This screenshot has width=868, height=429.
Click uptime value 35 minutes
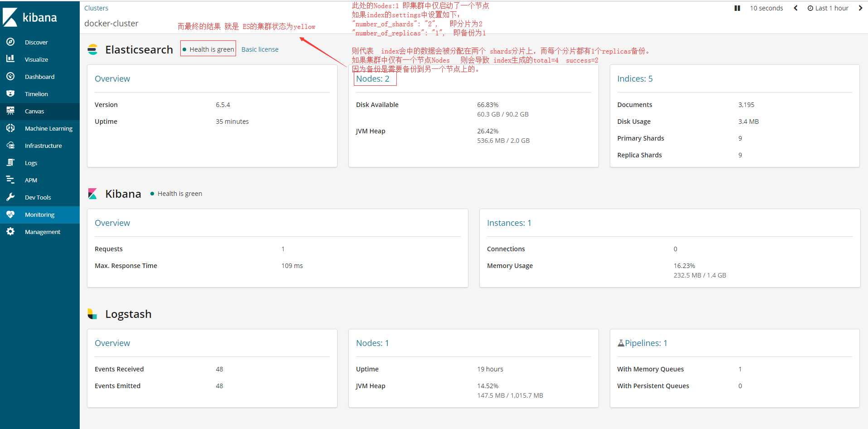232,122
